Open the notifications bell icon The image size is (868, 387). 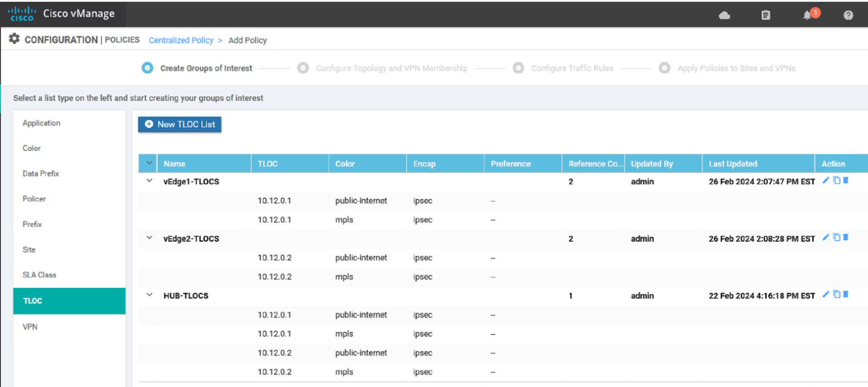pos(807,15)
